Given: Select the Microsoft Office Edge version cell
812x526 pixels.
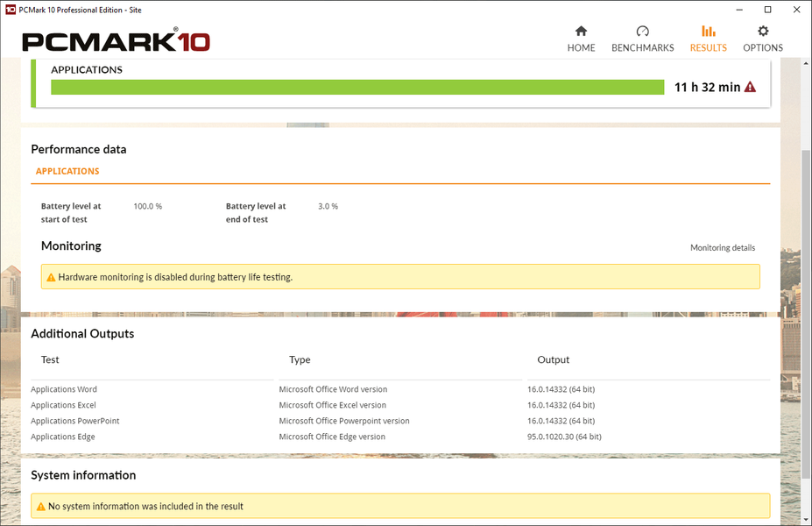Looking at the screenshot, I should pyautogui.click(x=332, y=437).
